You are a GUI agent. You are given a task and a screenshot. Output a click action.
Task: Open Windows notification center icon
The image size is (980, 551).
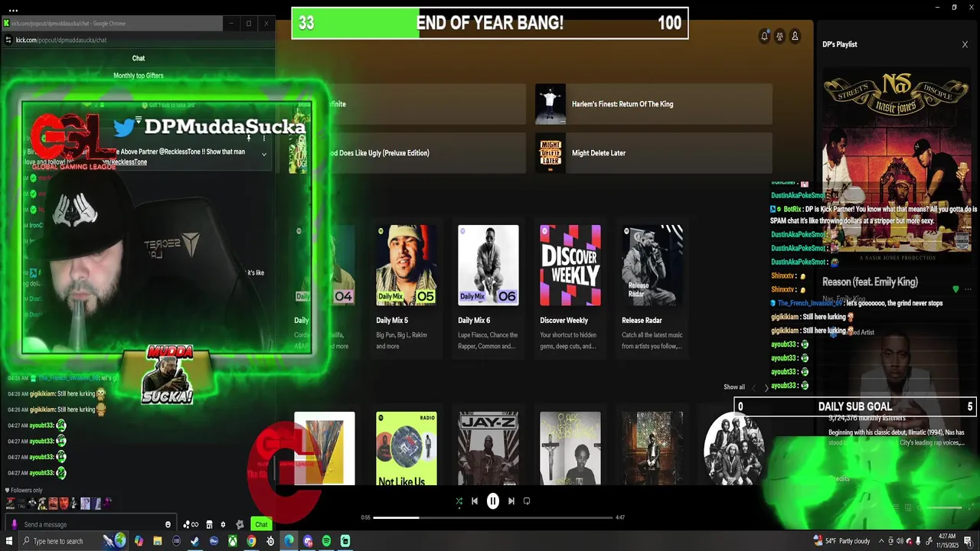(969, 541)
